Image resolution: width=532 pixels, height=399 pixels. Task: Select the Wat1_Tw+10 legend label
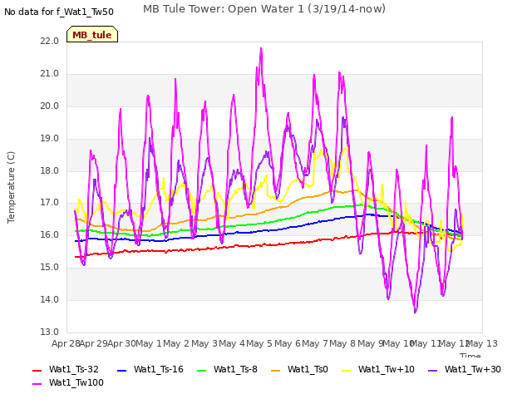coord(387,369)
